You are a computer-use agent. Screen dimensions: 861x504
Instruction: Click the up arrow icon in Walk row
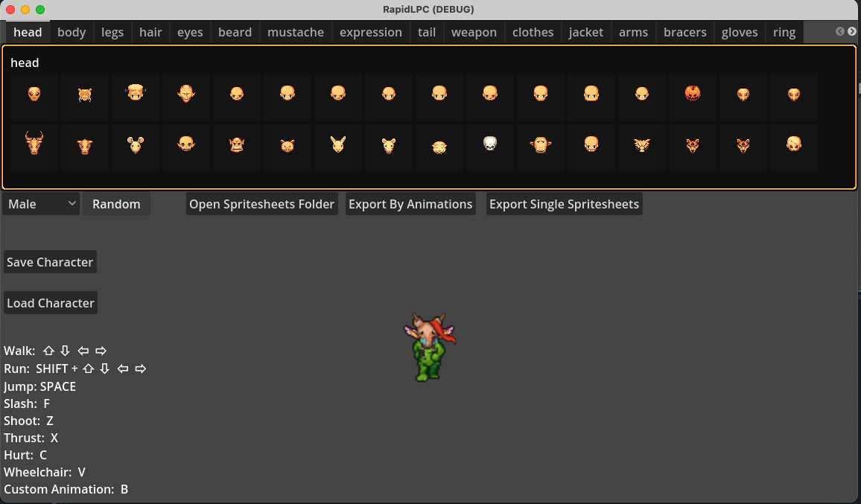click(x=49, y=351)
